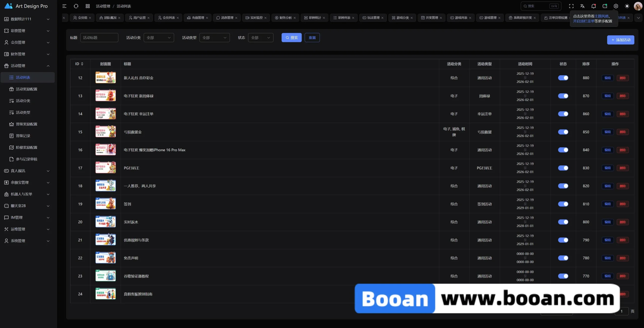Switch theme with the sun icon
This screenshot has width=644, height=328.
[627, 6]
